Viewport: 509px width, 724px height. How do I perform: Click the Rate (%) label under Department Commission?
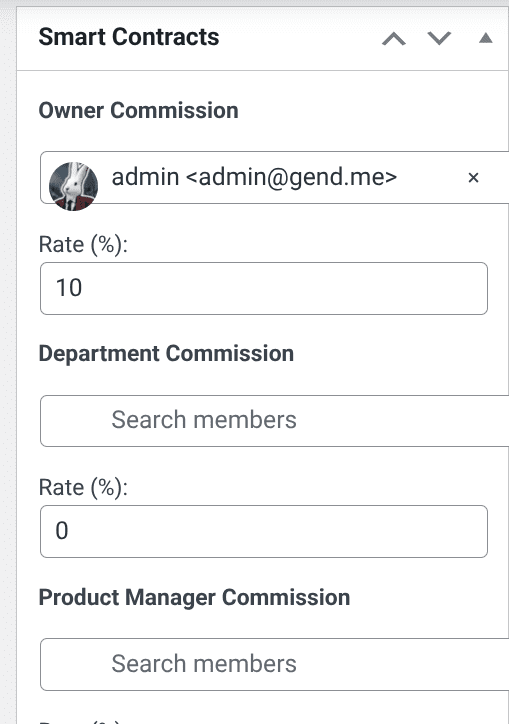83,488
